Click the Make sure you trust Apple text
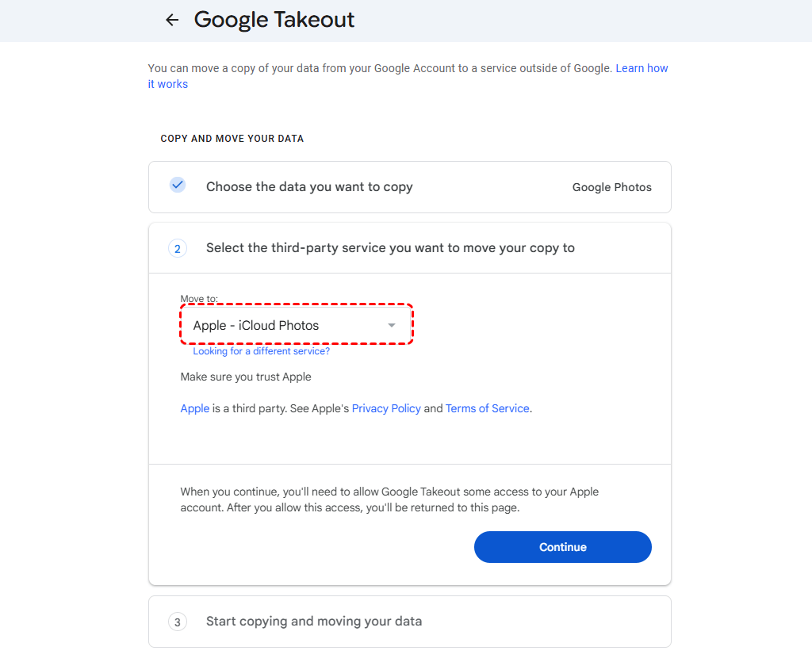Viewport: 812px width, 662px height. tap(246, 377)
